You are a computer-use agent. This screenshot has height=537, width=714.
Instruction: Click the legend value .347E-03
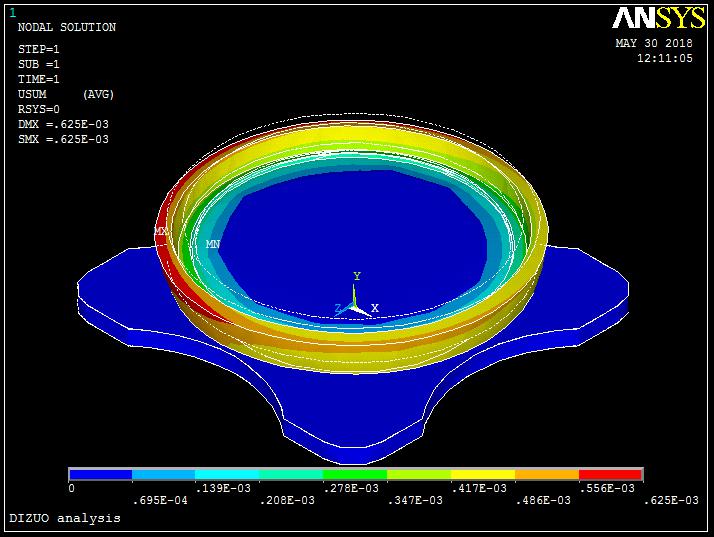click(415, 501)
